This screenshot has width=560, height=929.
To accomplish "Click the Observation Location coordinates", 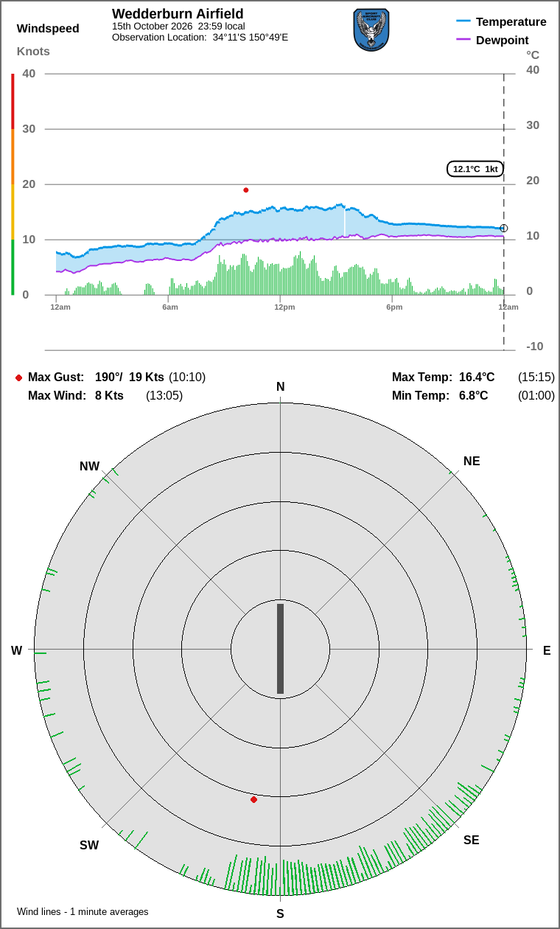I will tap(251, 37).
